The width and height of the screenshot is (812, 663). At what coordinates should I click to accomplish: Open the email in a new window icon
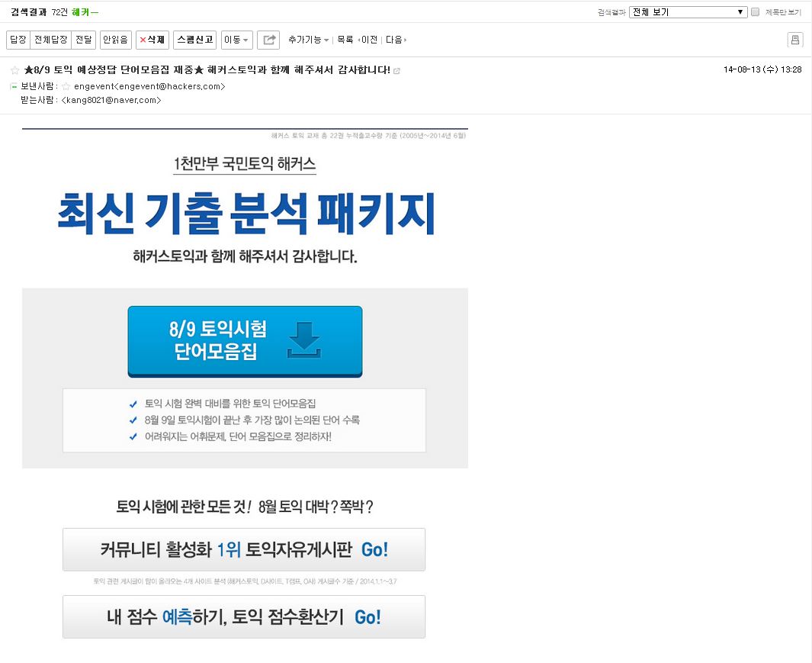[x=396, y=70]
